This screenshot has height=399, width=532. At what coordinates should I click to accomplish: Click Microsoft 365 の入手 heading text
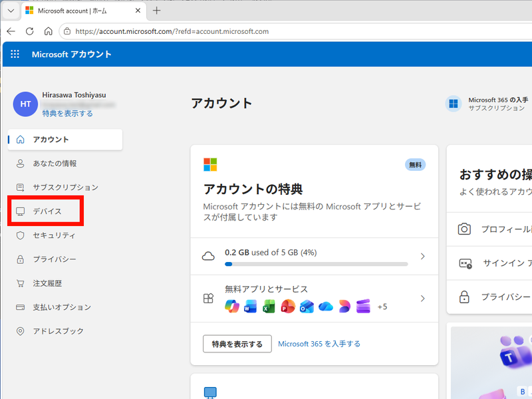(x=498, y=100)
